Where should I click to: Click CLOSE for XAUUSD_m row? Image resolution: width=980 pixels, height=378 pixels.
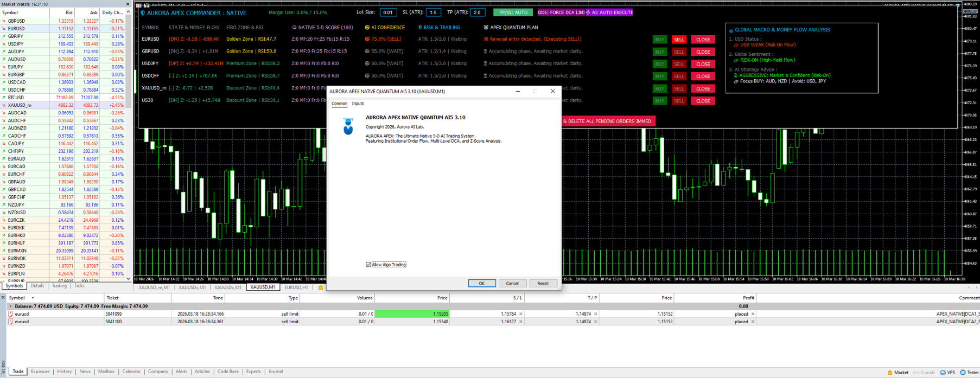pos(703,88)
